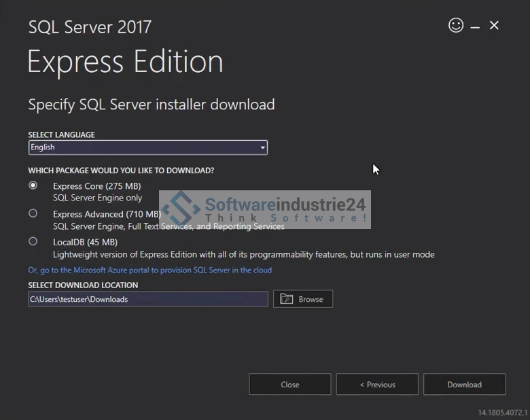Click the 'Express Advanced (710 MB)' label text
Screen dimensions: 530x420
106,214
